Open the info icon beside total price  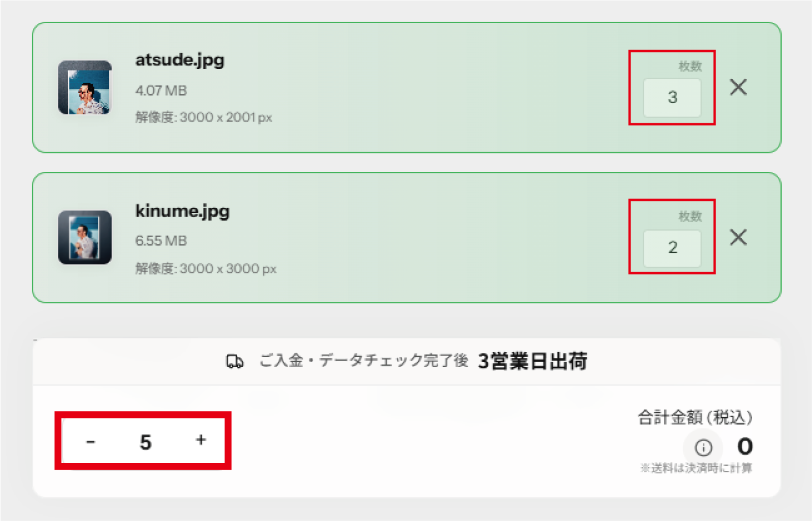(x=703, y=447)
